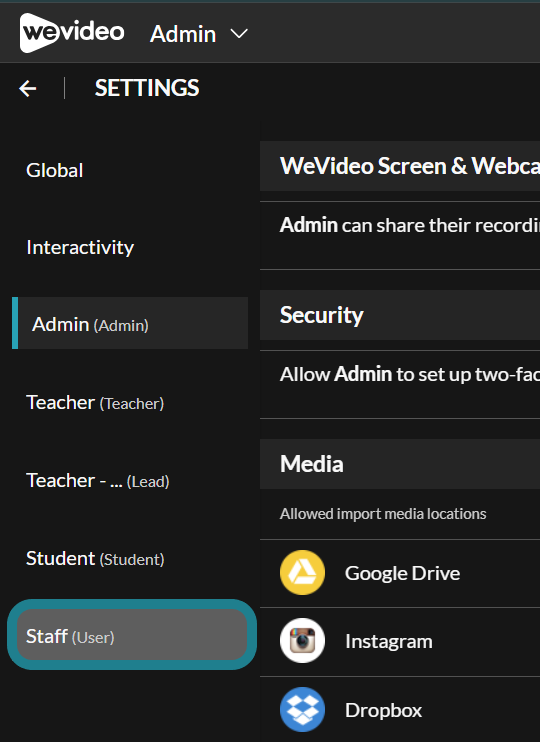Click the Google Drive icon

[302, 573]
